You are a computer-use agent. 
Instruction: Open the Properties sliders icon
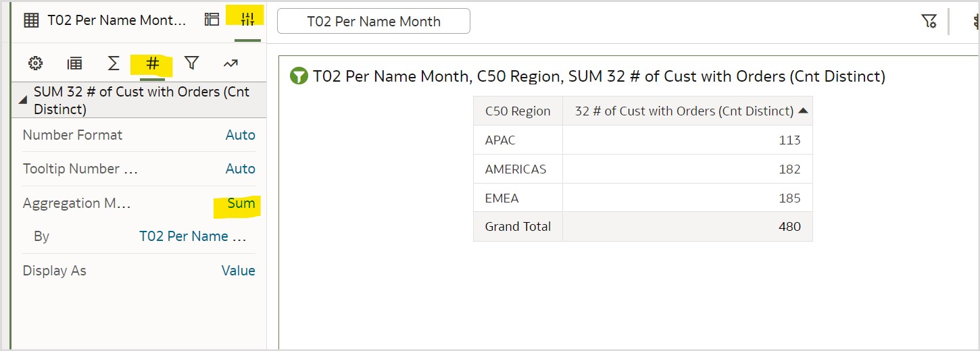coord(248,19)
